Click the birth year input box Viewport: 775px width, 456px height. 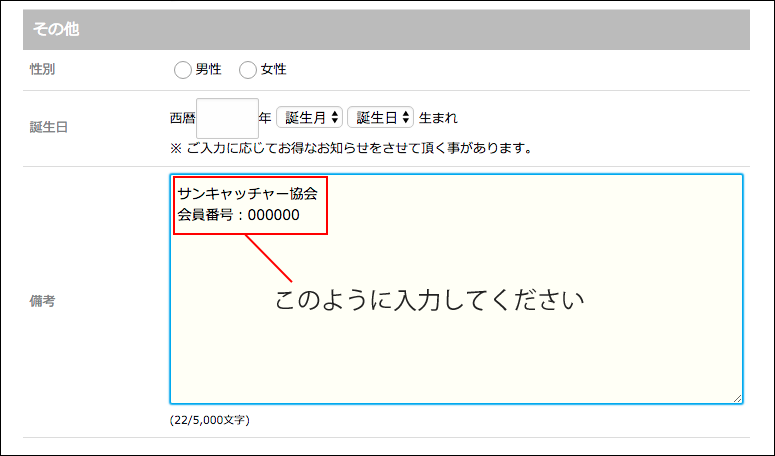coord(227,118)
